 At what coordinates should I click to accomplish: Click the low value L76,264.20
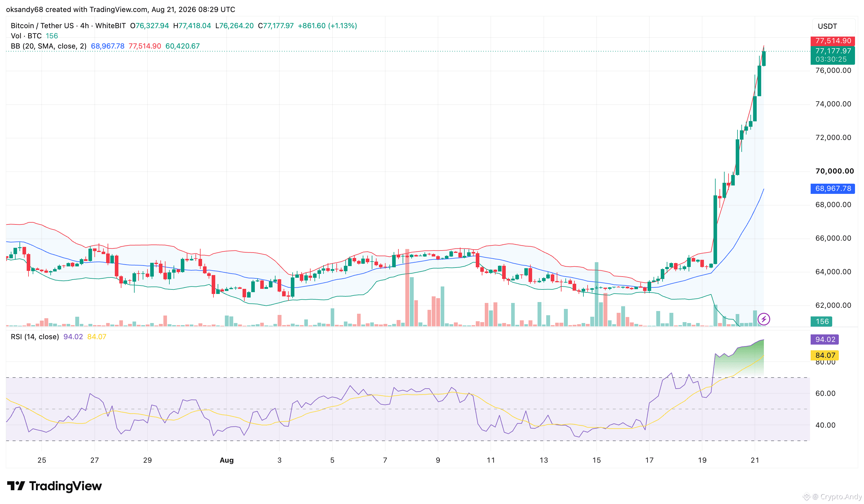click(234, 26)
